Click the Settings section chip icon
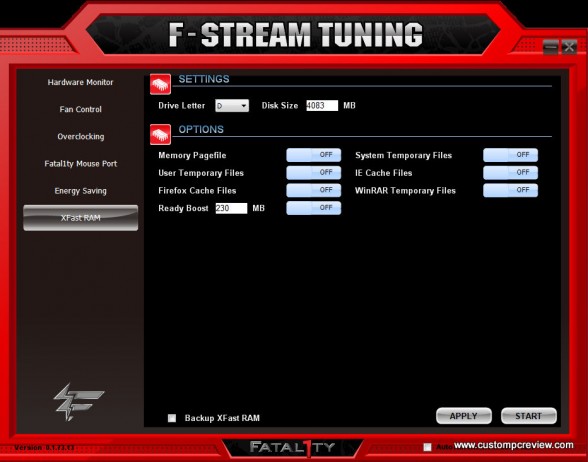This screenshot has width=588, height=462. 160,84
